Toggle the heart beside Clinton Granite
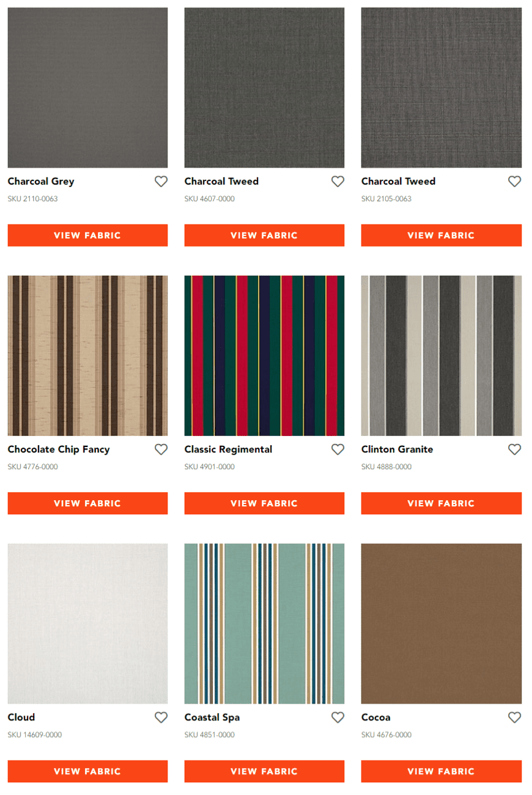The height and width of the screenshot is (795, 532). click(515, 449)
